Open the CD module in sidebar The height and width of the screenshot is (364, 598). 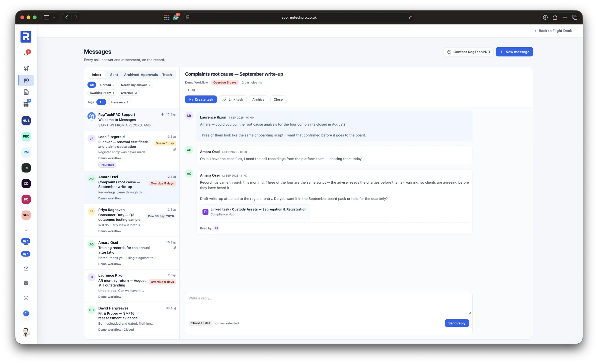tap(26, 184)
